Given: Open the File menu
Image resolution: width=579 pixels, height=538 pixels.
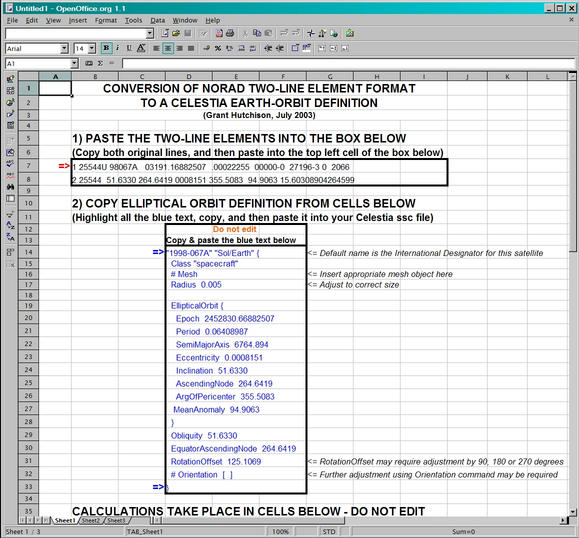Looking at the screenshot, I should click(12, 20).
